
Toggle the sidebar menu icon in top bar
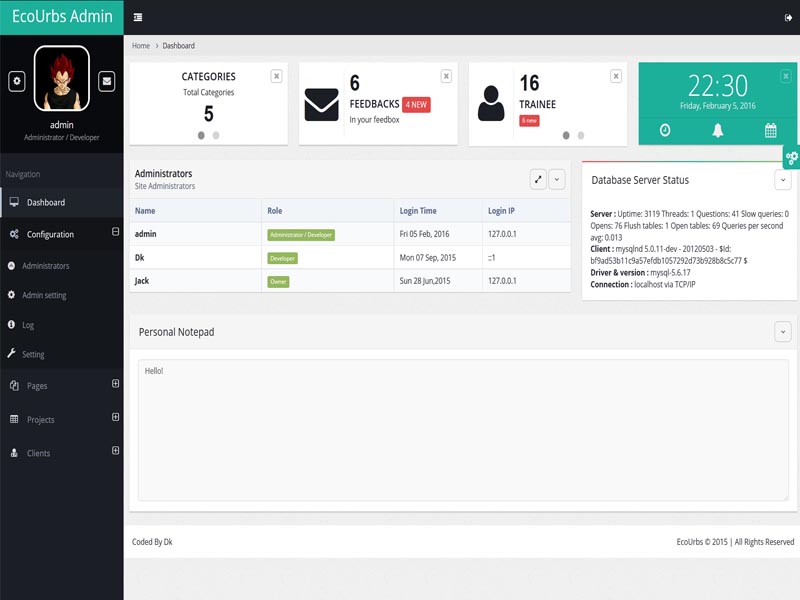138,17
